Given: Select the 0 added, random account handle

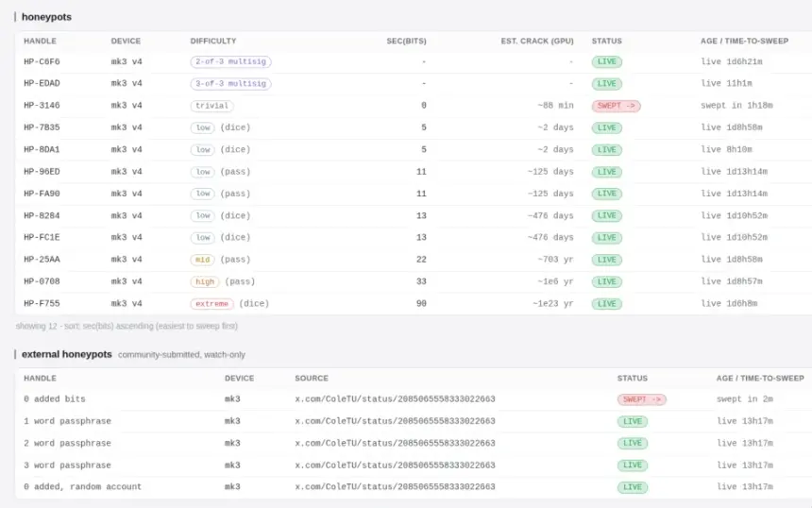Looking at the screenshot, I should (x=82, y=487).
